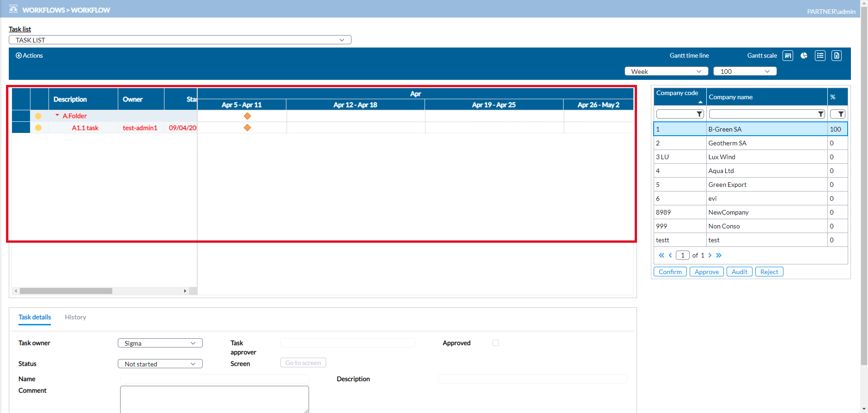Click the task grid horizontal scrollbar
Screen dimensions: 868x413
coord(66,291)
